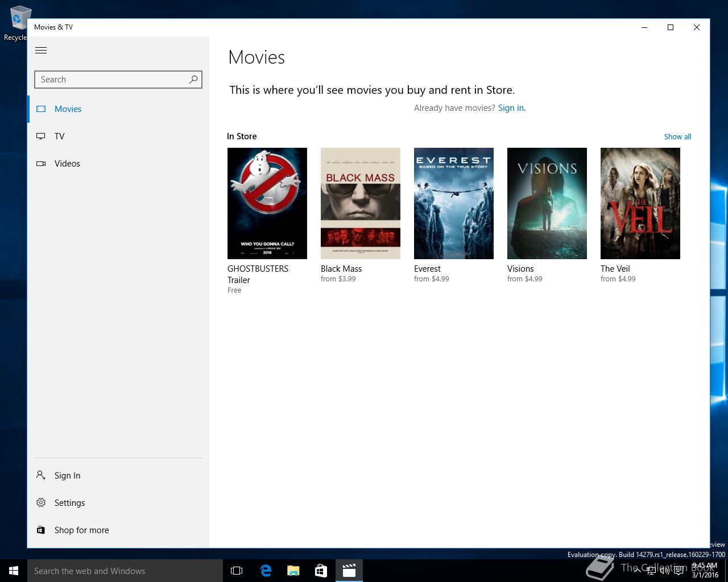Click the Settings gear icon
The image size is (728, 582).
(41, 502)
